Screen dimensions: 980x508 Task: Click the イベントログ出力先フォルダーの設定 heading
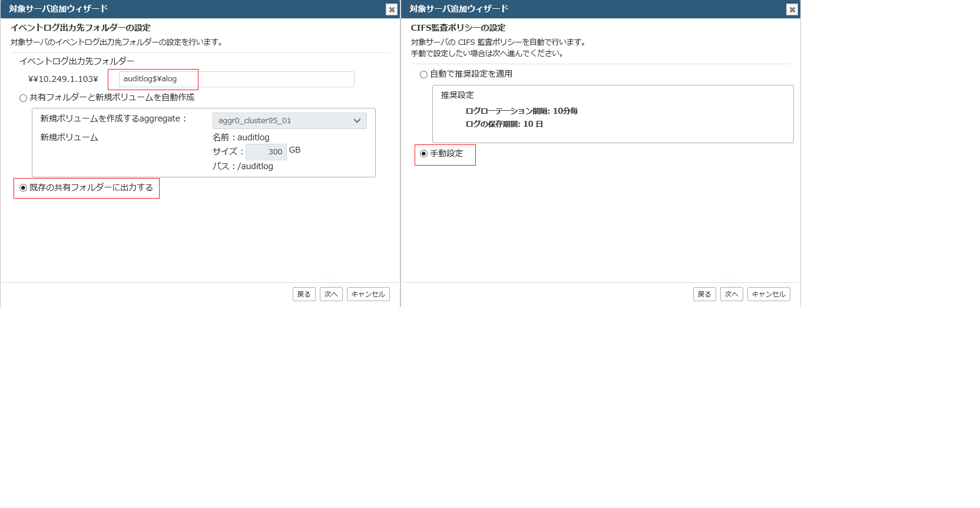(81, 28)
